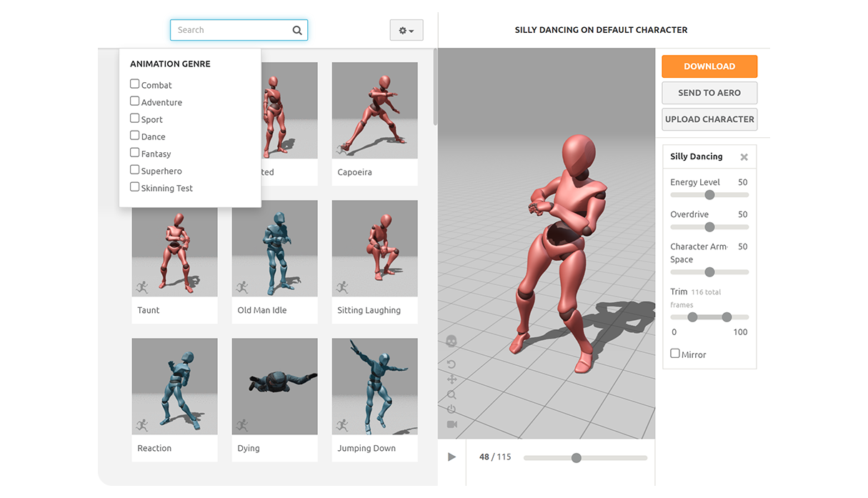The height and width of the screenshot is (498, 868).
Task: Click the '48 / 115' frame counter
Action: pyautogui.click(x=495, y=457)
